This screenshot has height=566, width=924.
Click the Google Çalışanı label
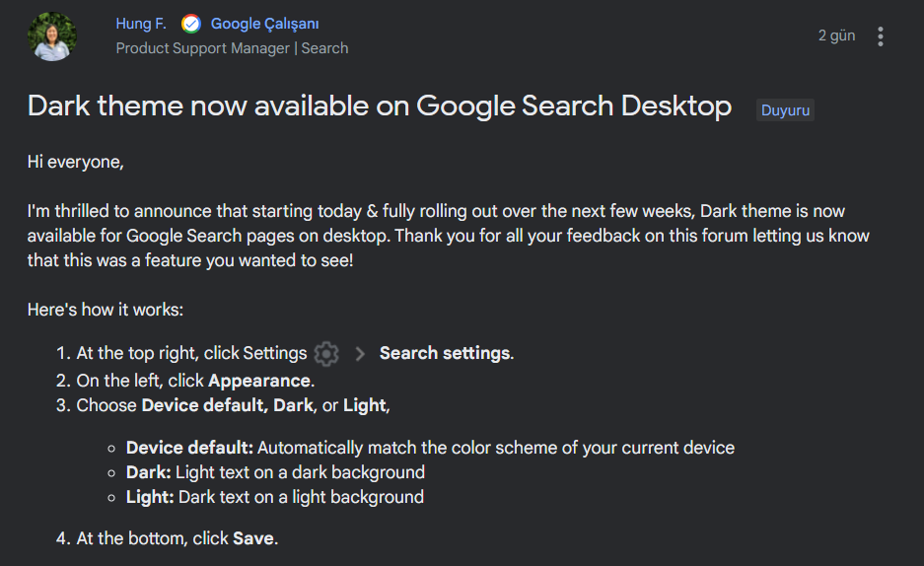click(264, 24)
